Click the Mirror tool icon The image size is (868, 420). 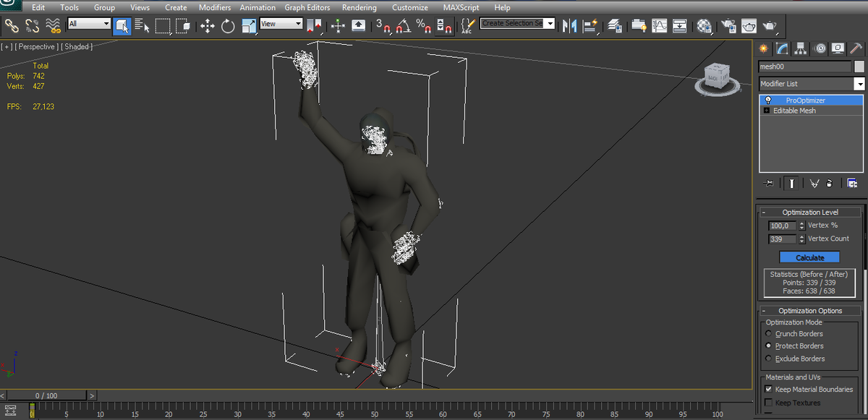coord(571,26)
